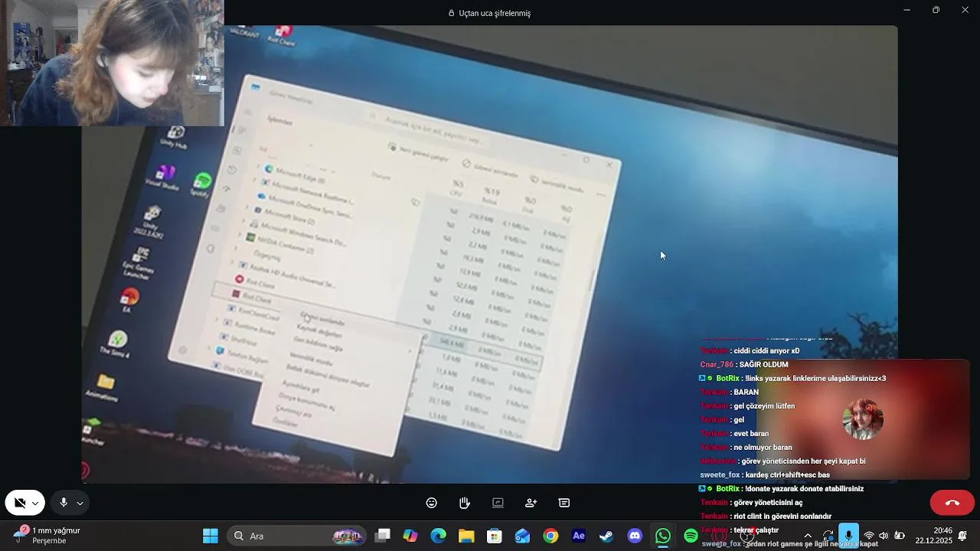Switch to WhatsApp in the taskbar
Viewport: 980px width, 551px height.
663,536
